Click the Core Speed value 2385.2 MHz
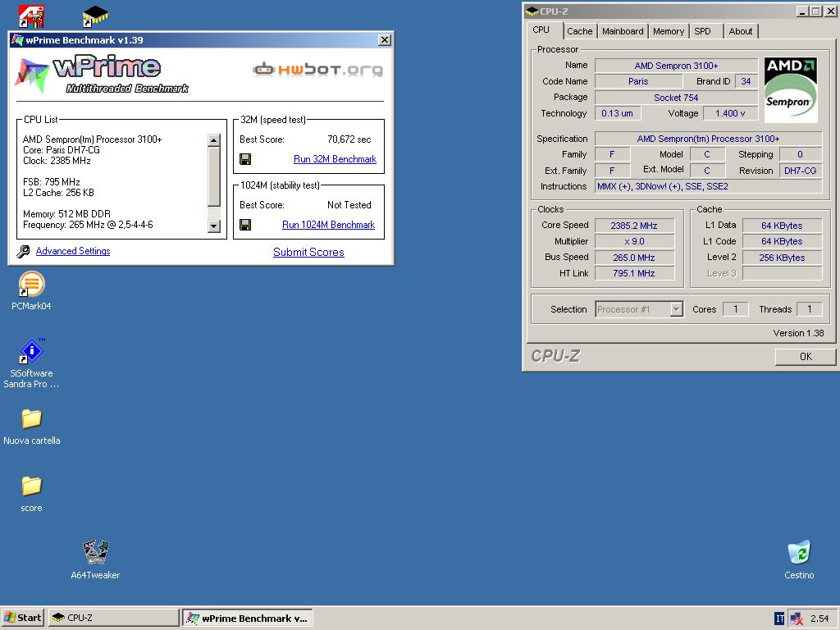The height and width of the screenshot is (630, 840). point(634,226)
